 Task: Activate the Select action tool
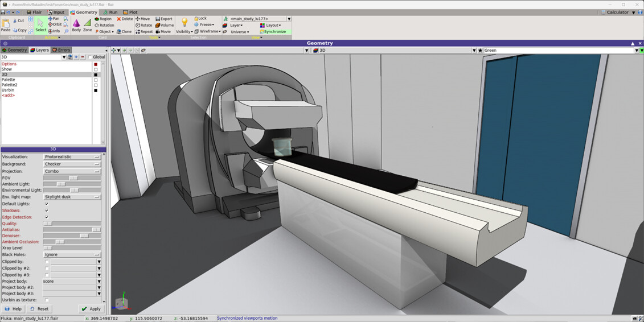click(x=40, y=25)
